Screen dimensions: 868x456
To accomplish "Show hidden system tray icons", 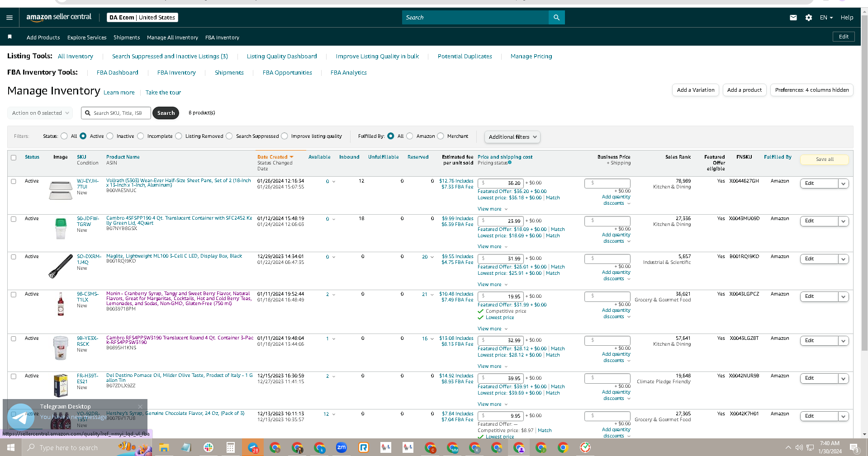I will click(788, 447).
